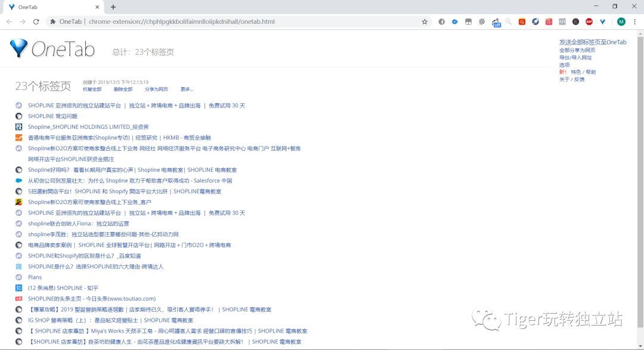644x350 pixels.
Task: Click the 23个标签页 group title
Action: coord(43,86)
